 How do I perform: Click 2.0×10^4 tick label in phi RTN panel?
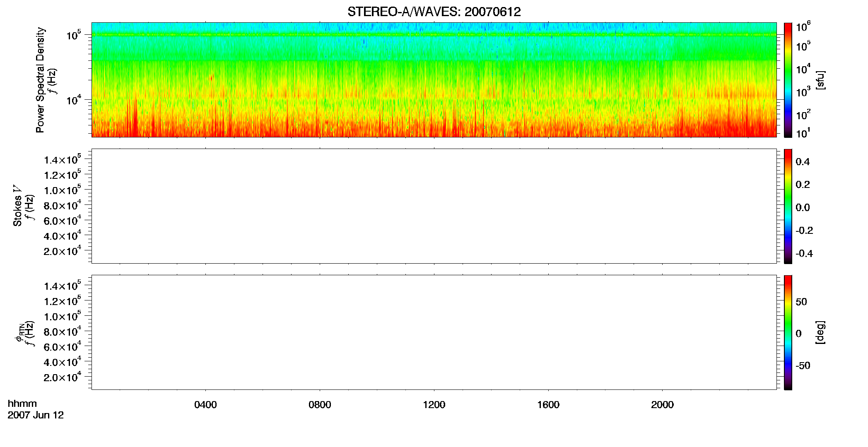(63, 377)
